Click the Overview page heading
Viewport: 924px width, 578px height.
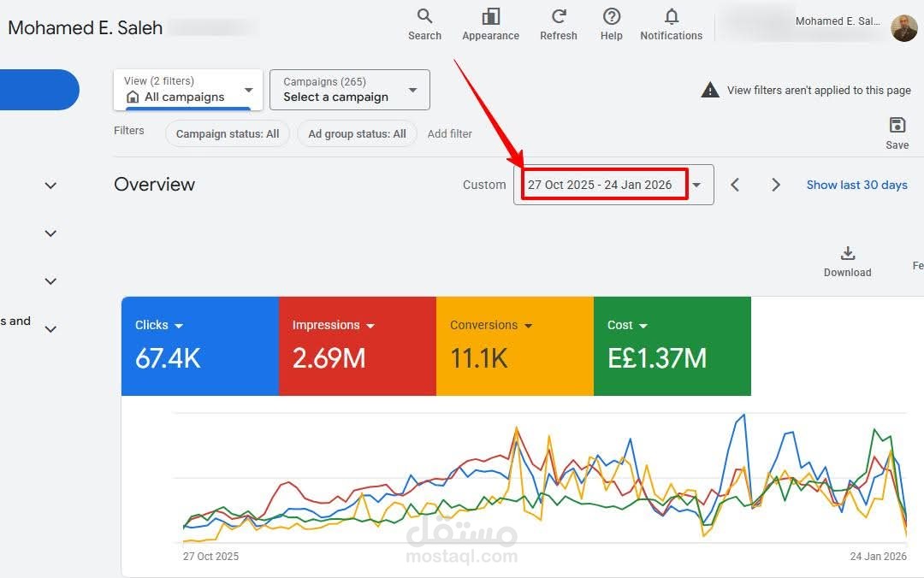pos(154,185)
